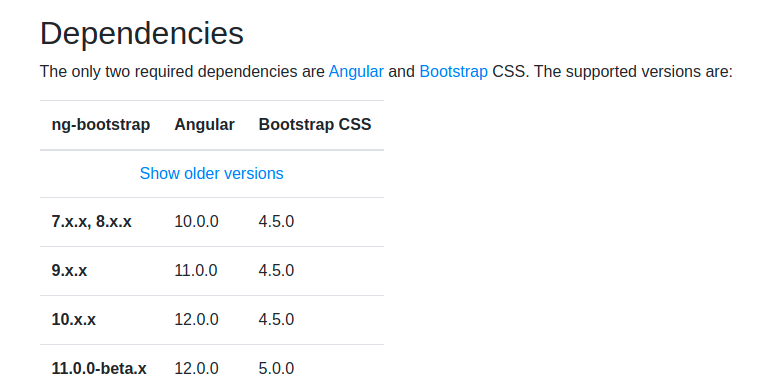Click Angular 12.0.0 in 10.x.x row
Screen dimensions: 759x389
pyautogui.click(x=197, y=319)
